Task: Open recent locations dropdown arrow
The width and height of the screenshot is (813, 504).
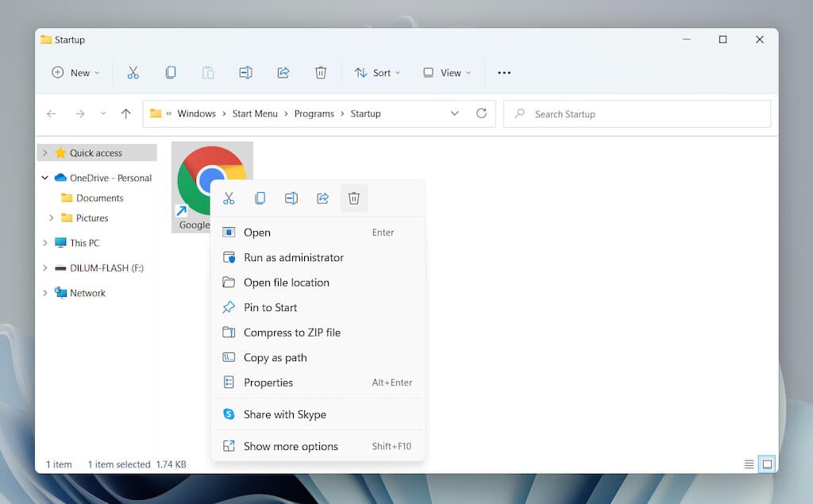Action: [103, 113]
